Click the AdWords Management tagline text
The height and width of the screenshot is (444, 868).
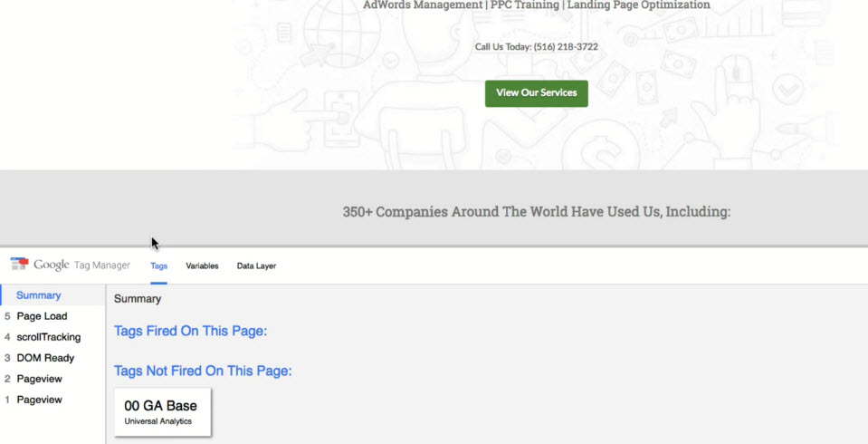pos(536,5)
